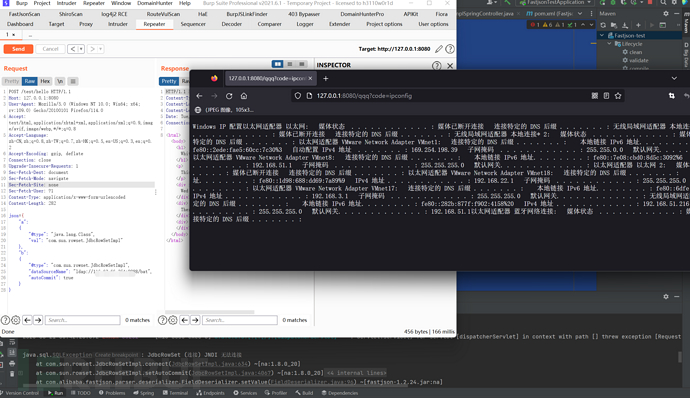Go to previous request in Repeater history
Viewport: 690px width, 398px height.
point(73,49)
